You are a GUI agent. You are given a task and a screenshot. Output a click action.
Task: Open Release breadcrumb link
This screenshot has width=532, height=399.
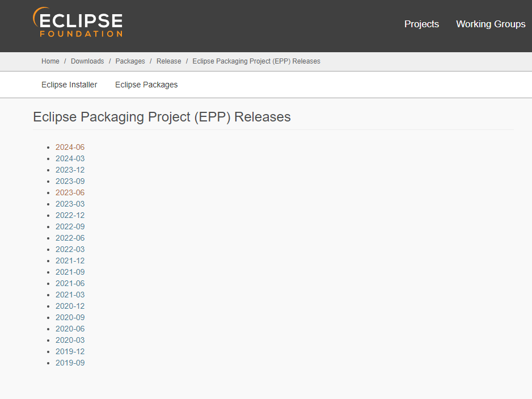tap(168, 61)
